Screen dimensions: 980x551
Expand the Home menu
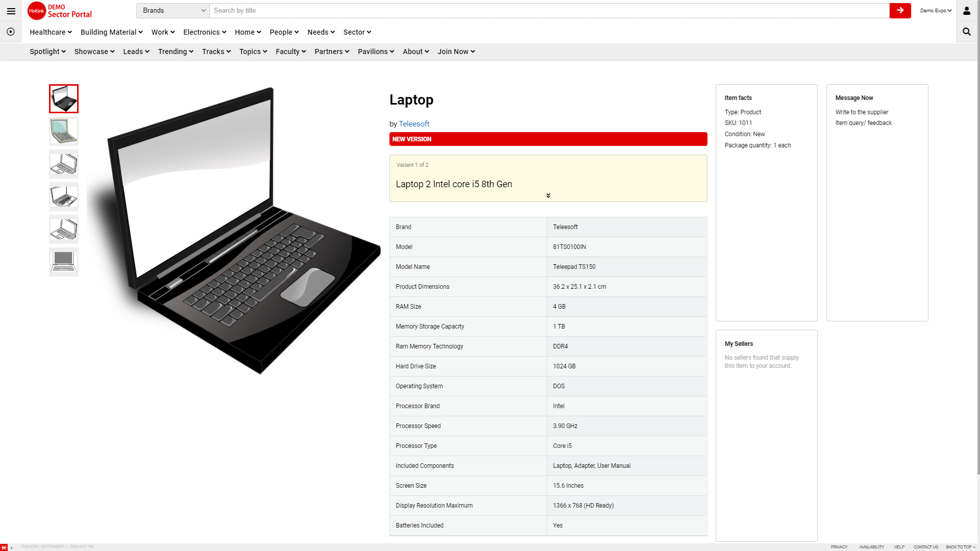(x=248, y=32)
